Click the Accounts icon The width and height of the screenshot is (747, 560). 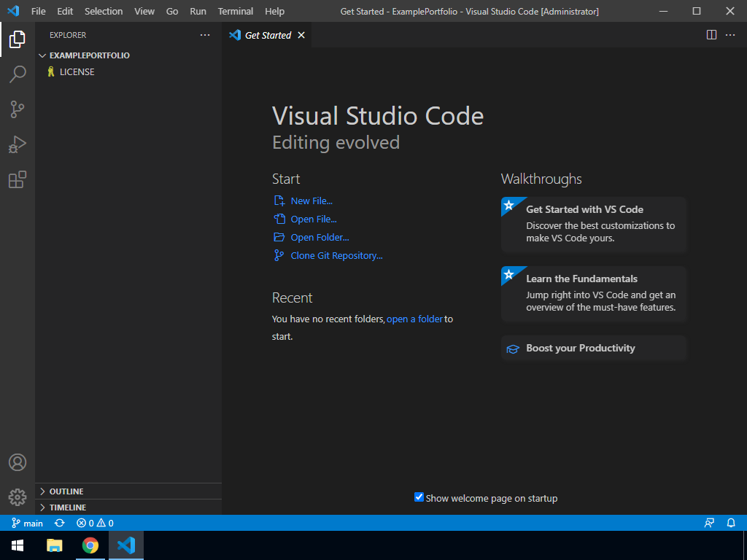click(18, 462)
